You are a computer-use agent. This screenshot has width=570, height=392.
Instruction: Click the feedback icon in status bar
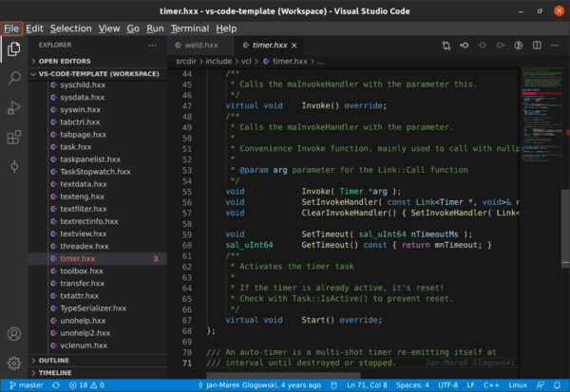541,385
